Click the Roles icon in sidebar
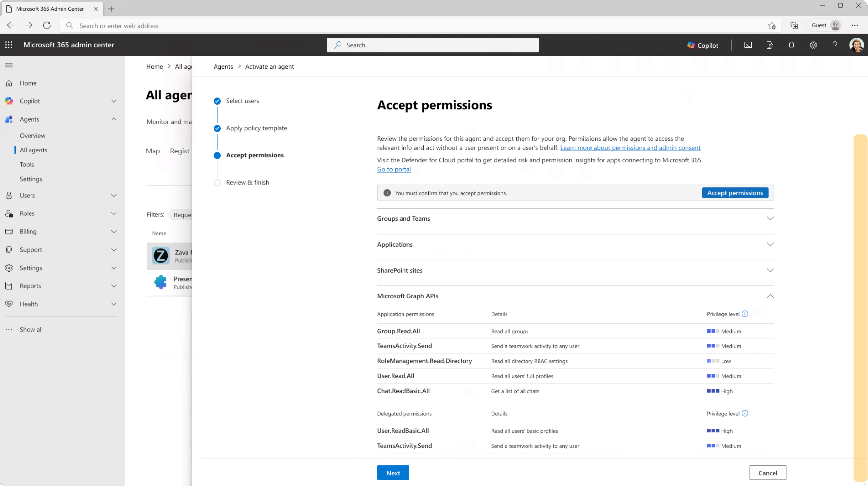Viewport: 868px width, 486px height. pyautogui.click(x=9, y=214)
